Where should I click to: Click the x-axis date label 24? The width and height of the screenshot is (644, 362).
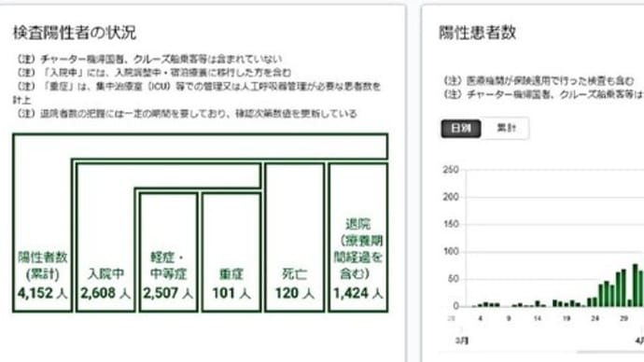coord(595,318)
